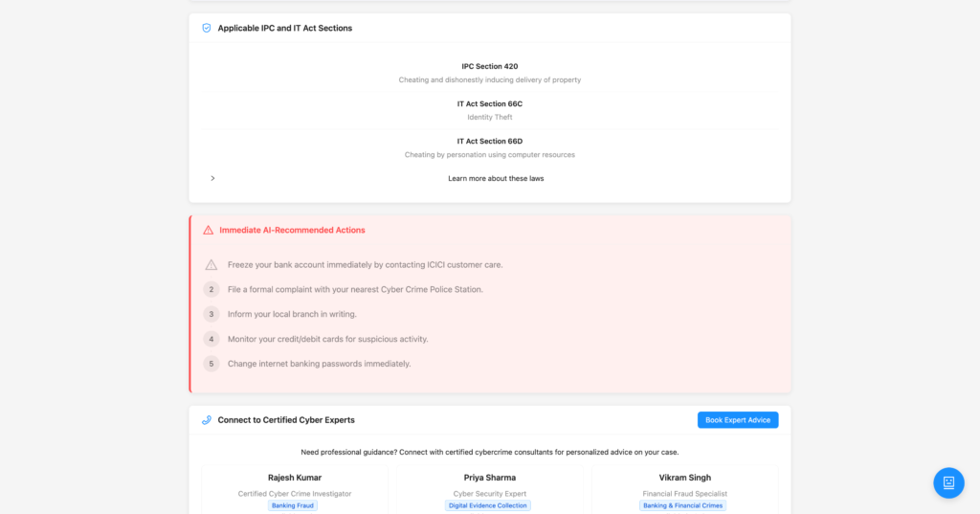Open Rajesh Kumar expert card
Screen dimensions: 980x514
[295, 490]
